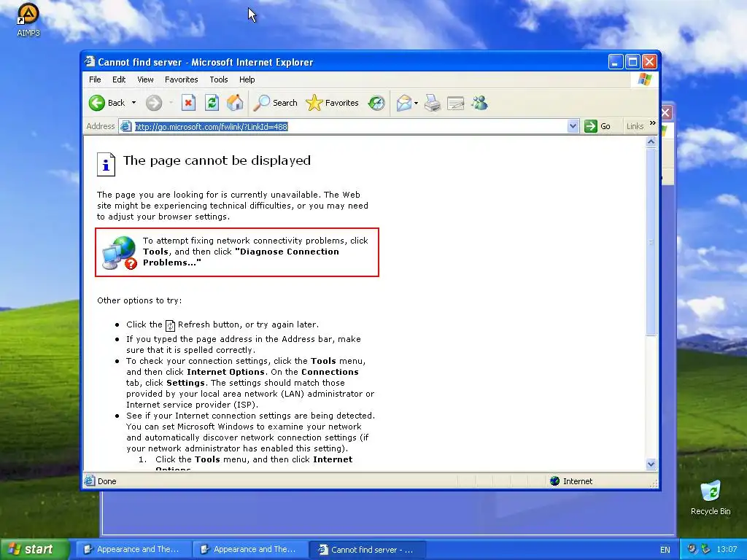
Task: Click the small Refresh icon in the options list
Action: coord(170,325)
